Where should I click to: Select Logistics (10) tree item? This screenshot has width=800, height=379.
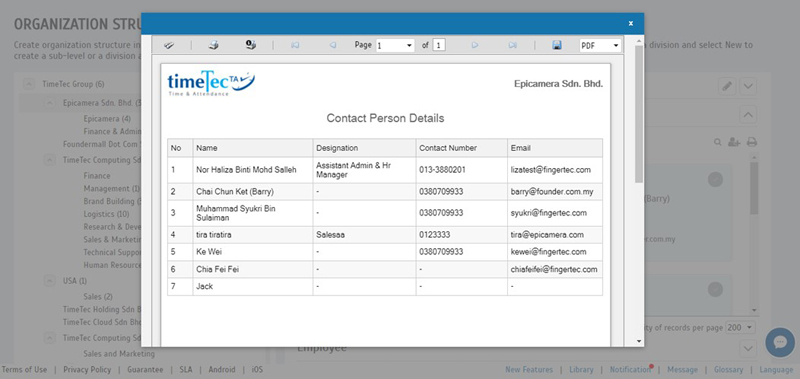click(106, 214)
